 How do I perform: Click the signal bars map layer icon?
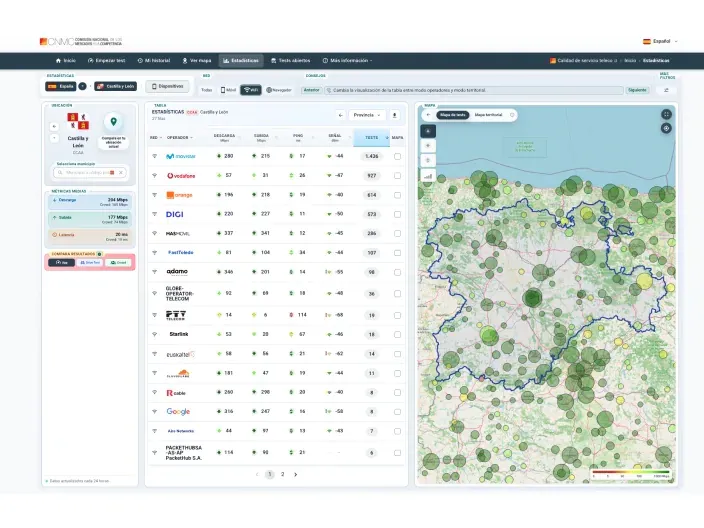pos(428,176)
